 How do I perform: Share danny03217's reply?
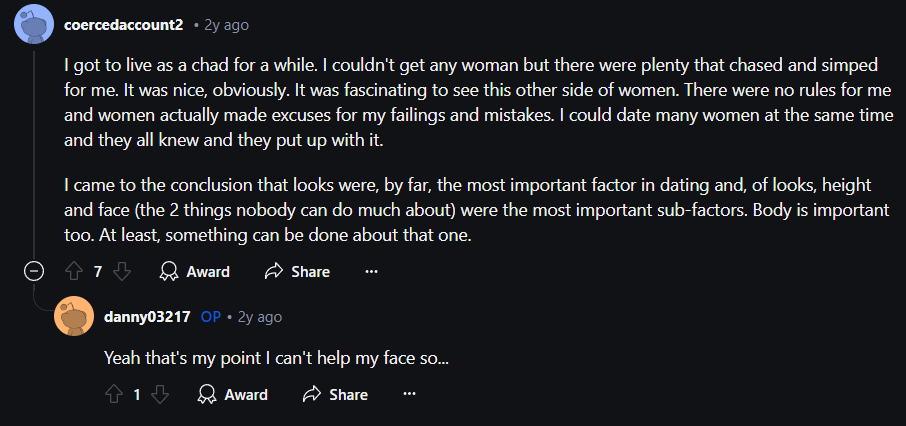(x=335, y=394)
